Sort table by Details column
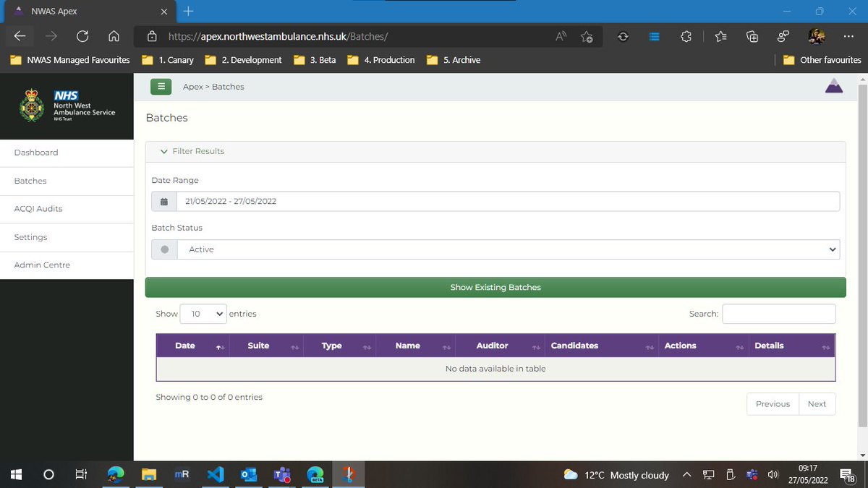The image size is (868, 488). coord(791,346)
